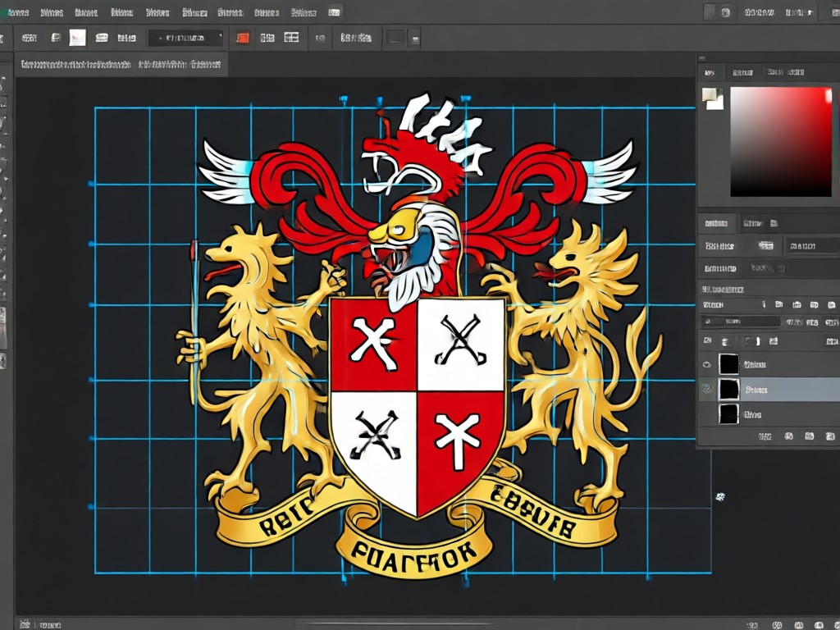Image resolution: width=840 pixels, height=630 pixels.
Task: Click the bottom layer's name
Action: [752, 414]
